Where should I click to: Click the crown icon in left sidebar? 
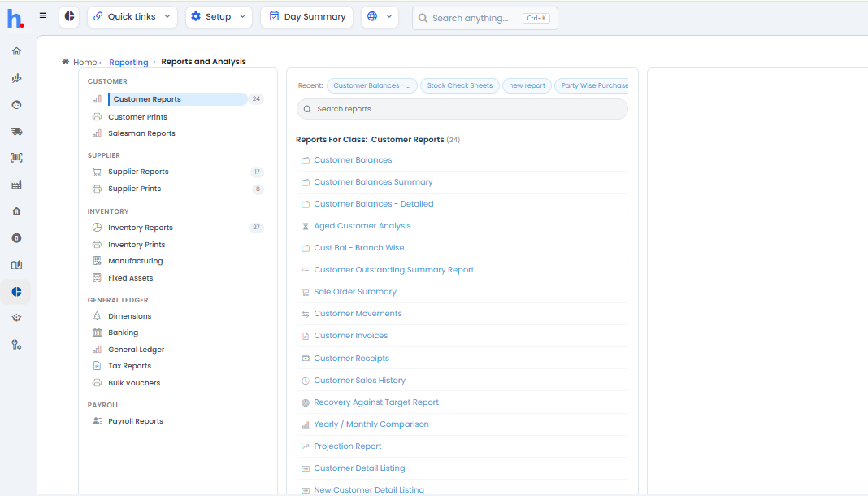(16, 318)
